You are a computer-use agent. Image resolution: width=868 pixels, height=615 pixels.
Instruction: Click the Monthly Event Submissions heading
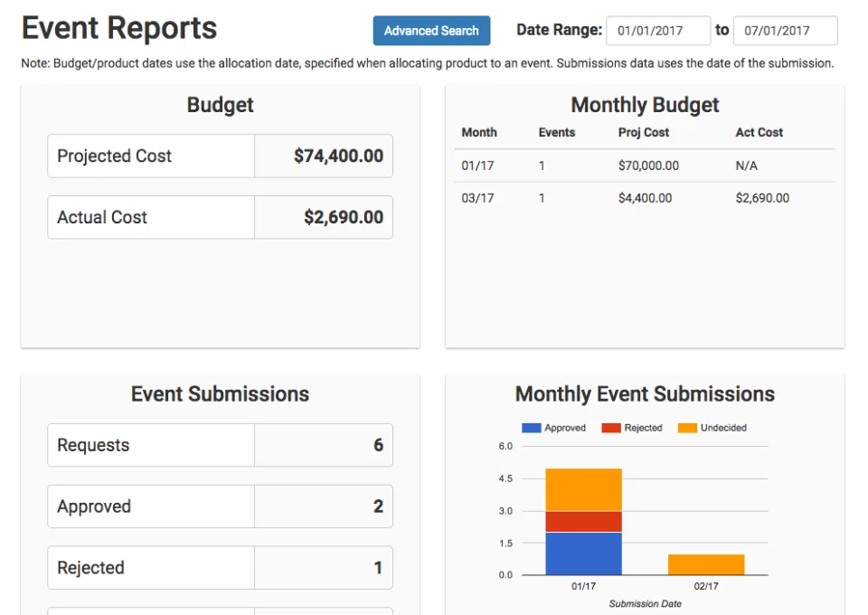point(645,394)
